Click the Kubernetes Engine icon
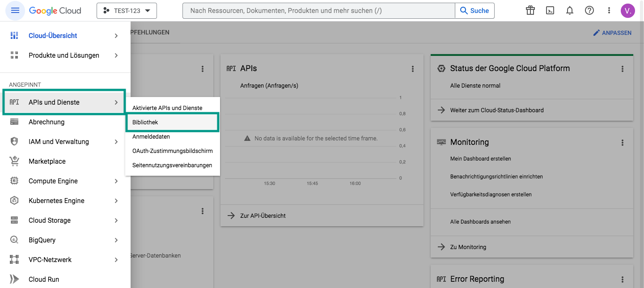Screen dimensions: 644x288 14,201
